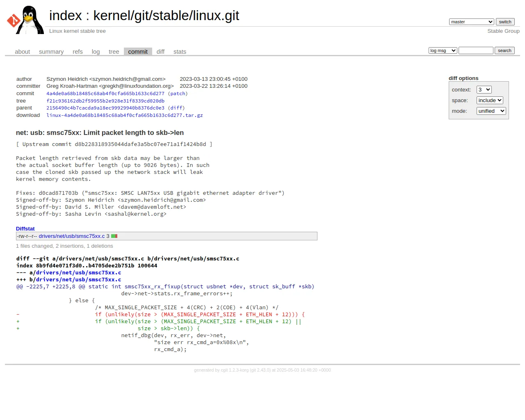Select the diff mode unified dropdown
The width and height of the screenshot is (525, 420).
click(491, 111)
